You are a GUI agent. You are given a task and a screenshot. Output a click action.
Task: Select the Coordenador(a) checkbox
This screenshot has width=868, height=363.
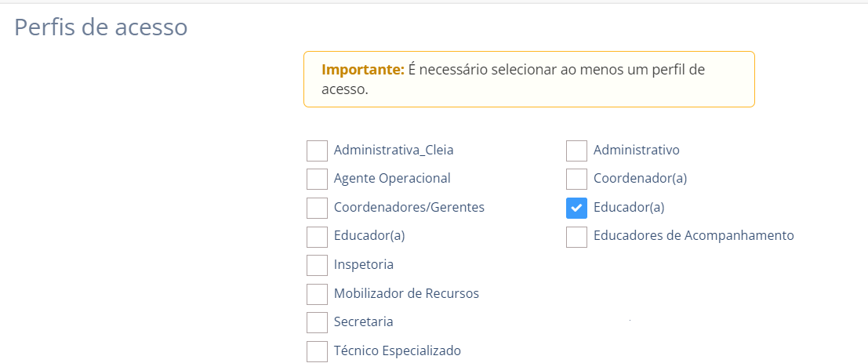click(576, 179)
